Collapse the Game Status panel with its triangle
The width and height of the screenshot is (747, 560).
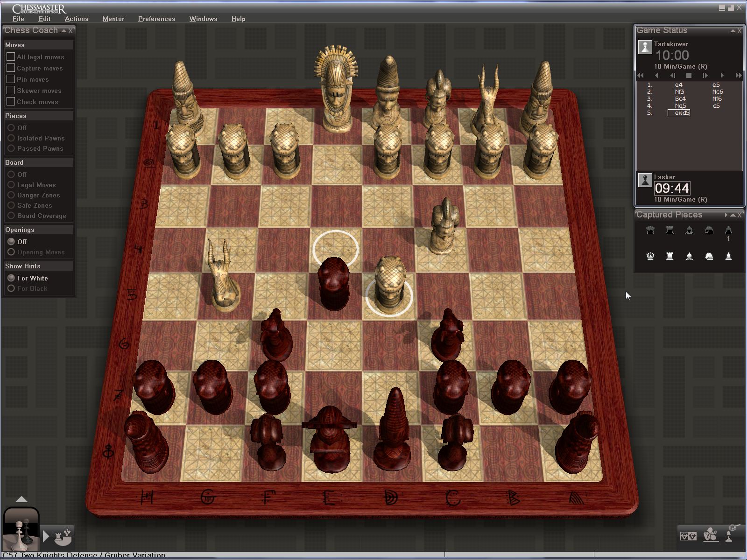pos(733,31)
